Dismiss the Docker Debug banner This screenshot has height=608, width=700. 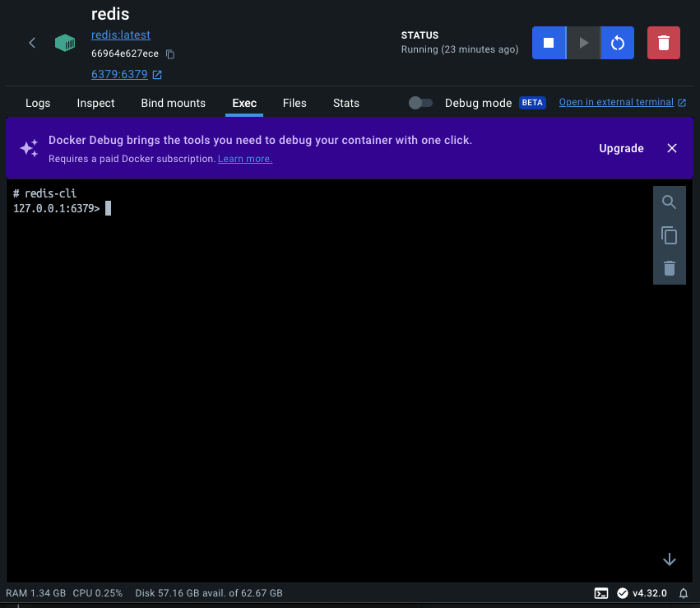671,148
